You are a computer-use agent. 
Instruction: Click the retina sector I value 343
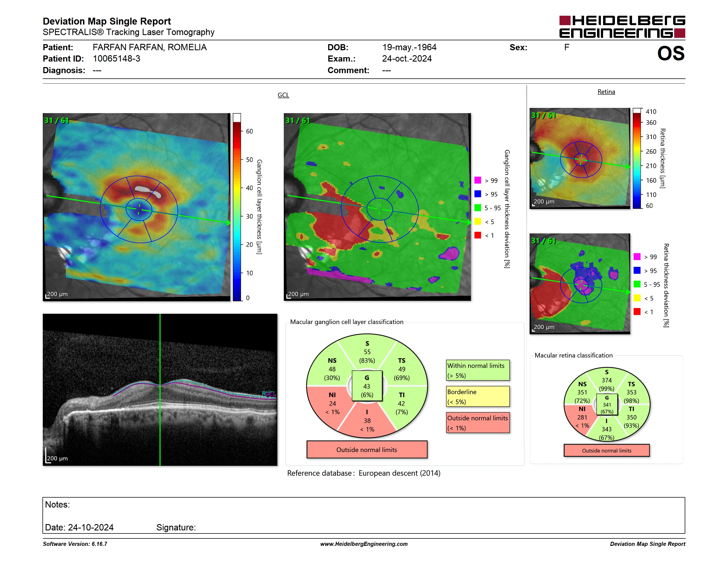[606, 429]
